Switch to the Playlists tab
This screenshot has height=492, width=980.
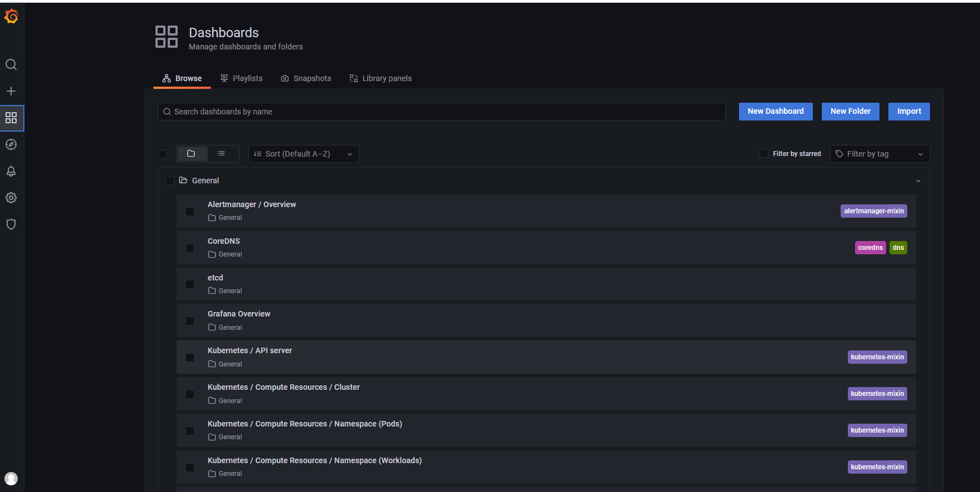pos(242,78)
